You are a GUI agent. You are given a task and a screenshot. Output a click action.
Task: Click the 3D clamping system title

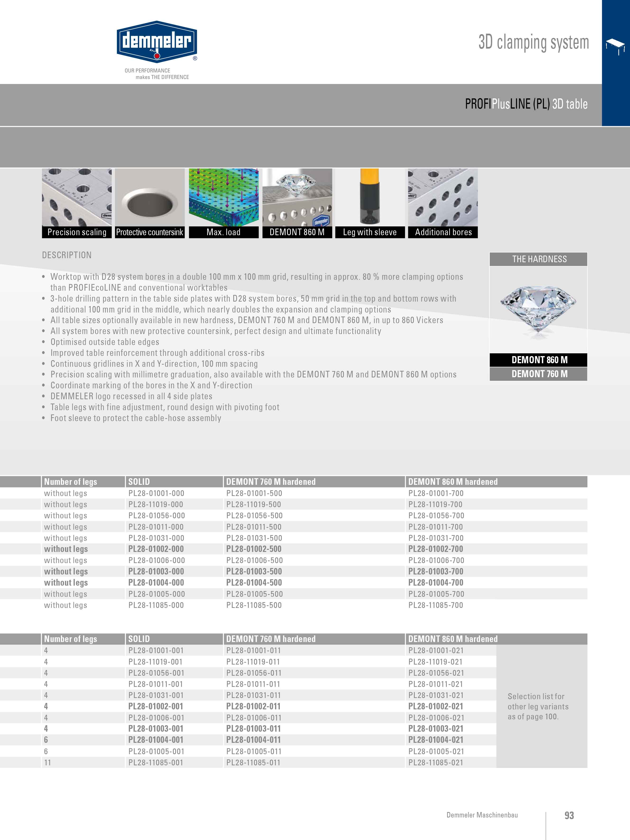(x=533, y=42)
